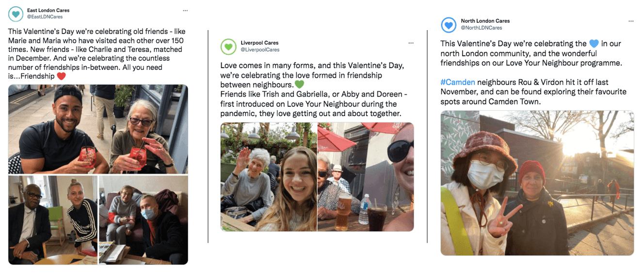
Task: Open the East London Cares account name
Action: (48, 10)
